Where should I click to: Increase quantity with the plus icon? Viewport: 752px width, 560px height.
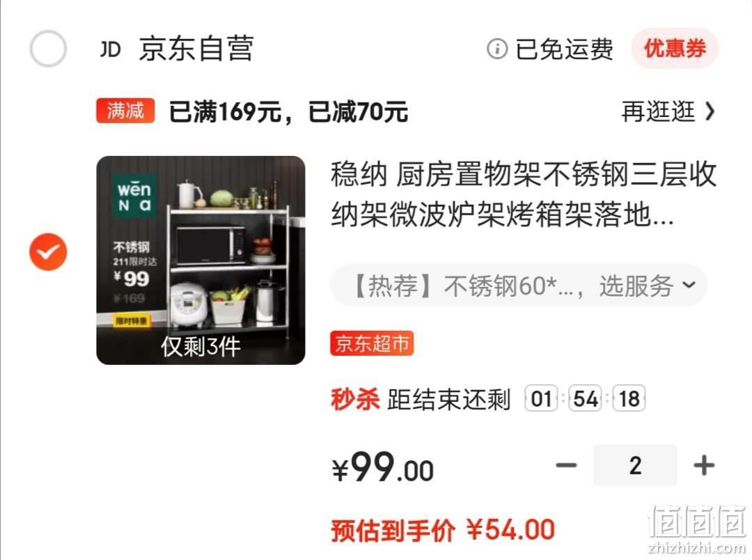point(704,465)
